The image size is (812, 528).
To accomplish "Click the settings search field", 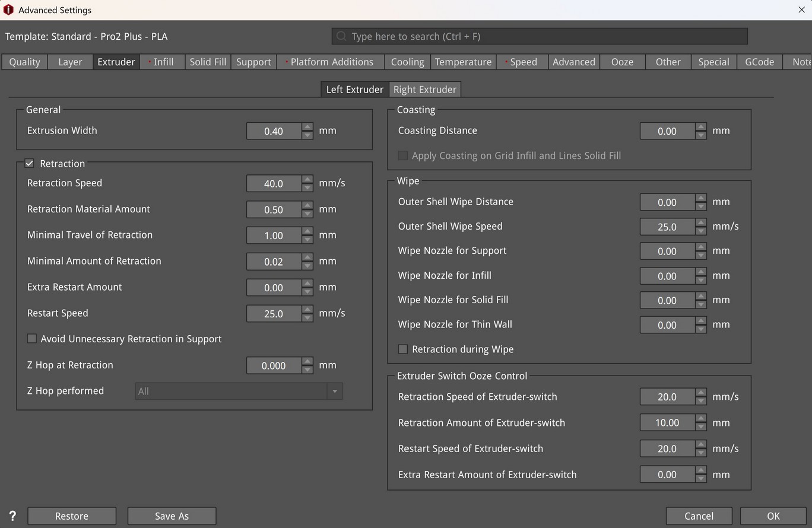I will pyautogui.click(x=546, y=36).
